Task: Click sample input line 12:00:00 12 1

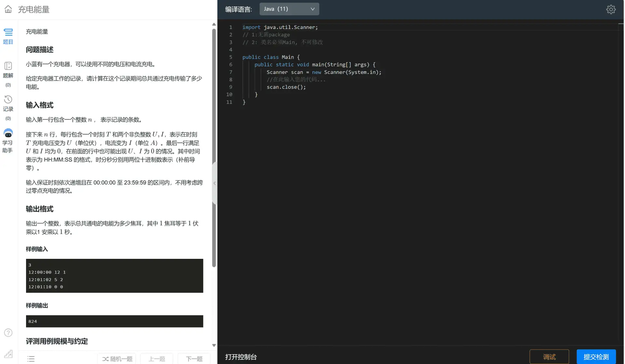Action: [x=47, y=272]
